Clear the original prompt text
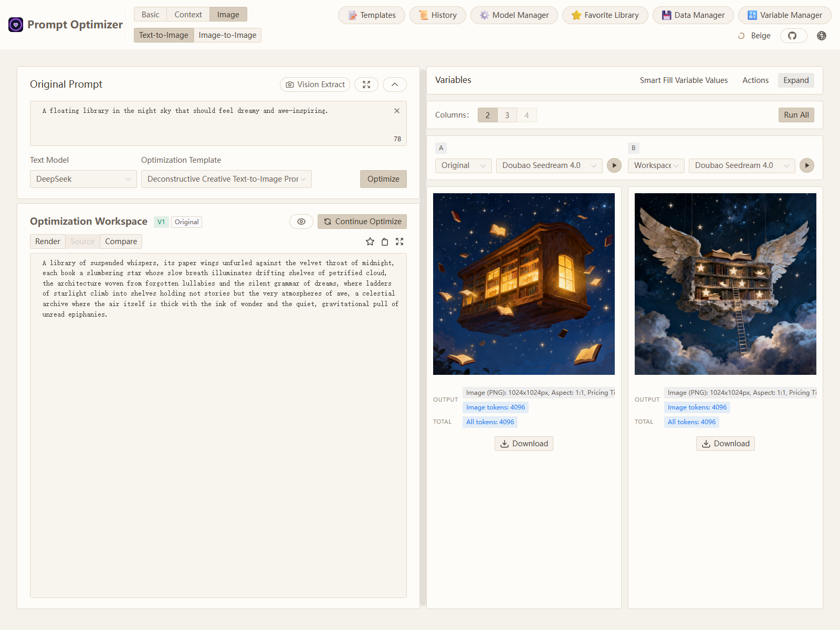840x630 pixels. [x=397, y=111]
